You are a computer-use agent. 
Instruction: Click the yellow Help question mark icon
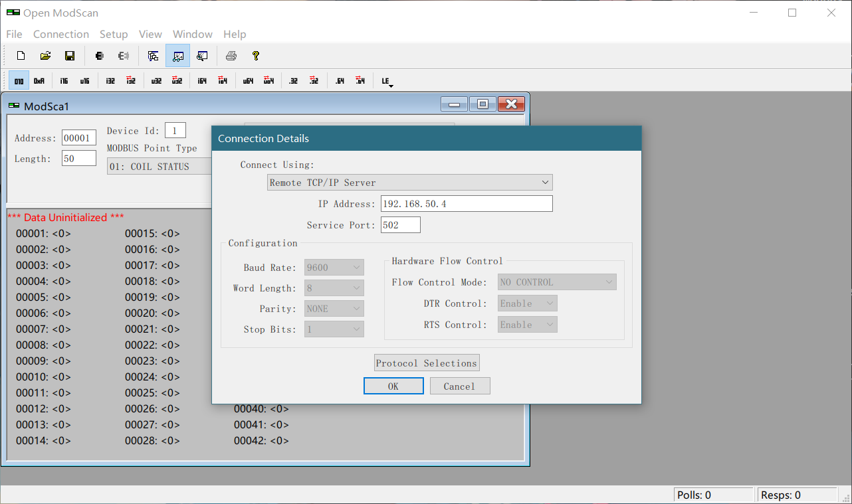[x=255, y=56]
